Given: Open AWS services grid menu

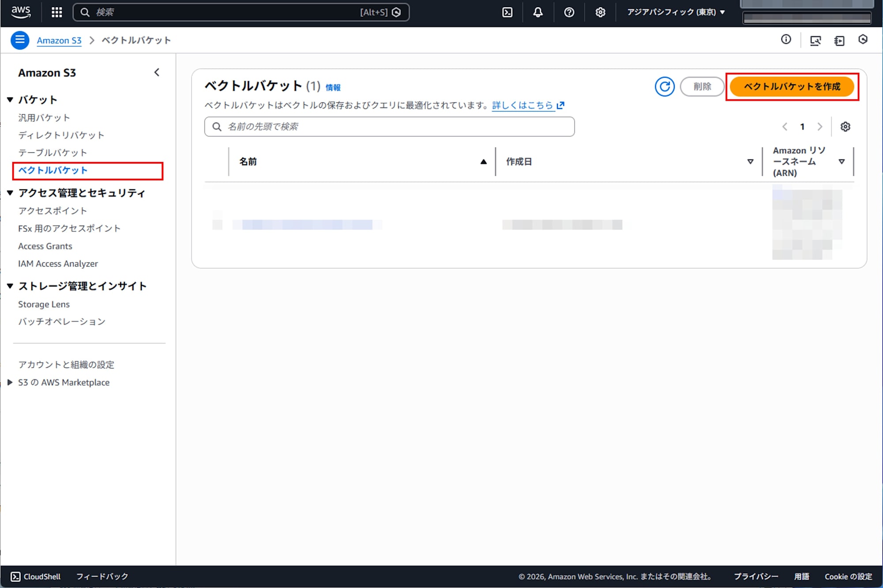Looking at the screenshot, I should click(57, 12).
